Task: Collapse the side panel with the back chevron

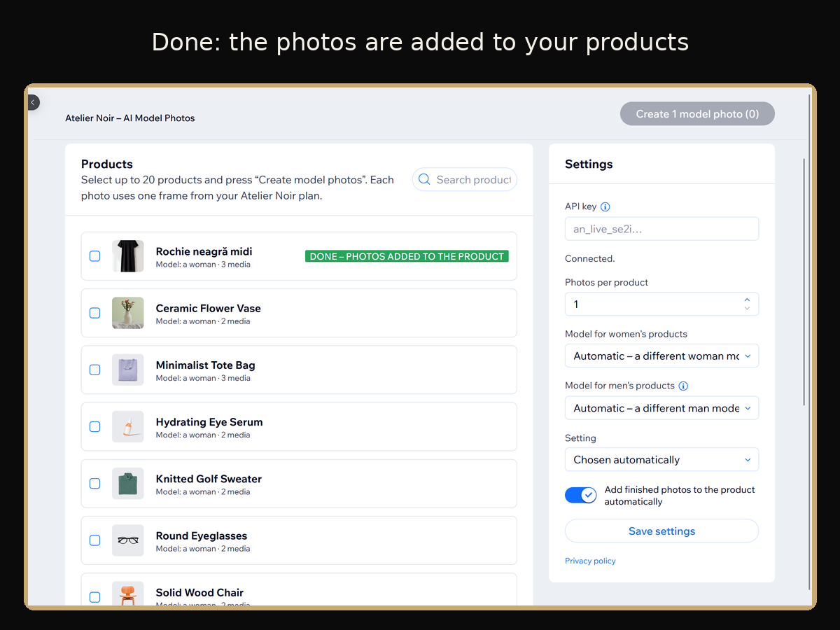Action: (33, 102)
